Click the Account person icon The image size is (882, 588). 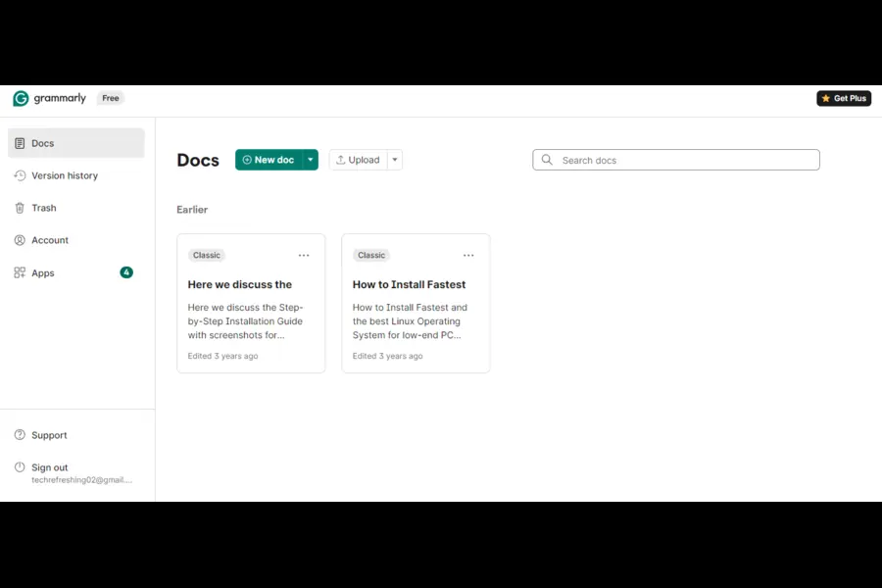click(x=21, y=240)
